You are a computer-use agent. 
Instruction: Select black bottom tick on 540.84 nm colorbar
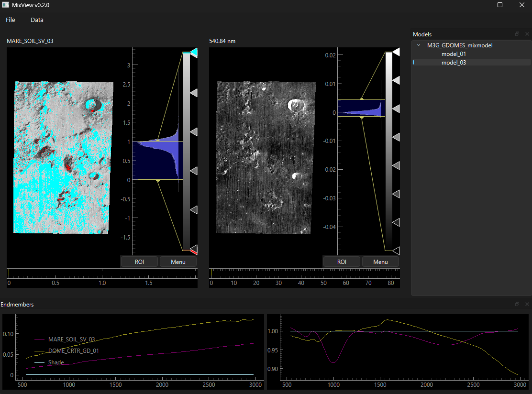pos(396,250)
